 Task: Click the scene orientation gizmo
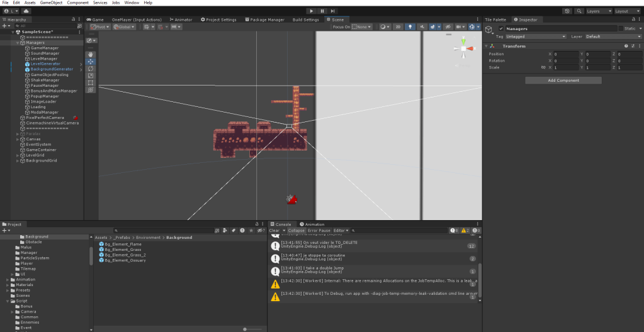[x=464, y=48]
